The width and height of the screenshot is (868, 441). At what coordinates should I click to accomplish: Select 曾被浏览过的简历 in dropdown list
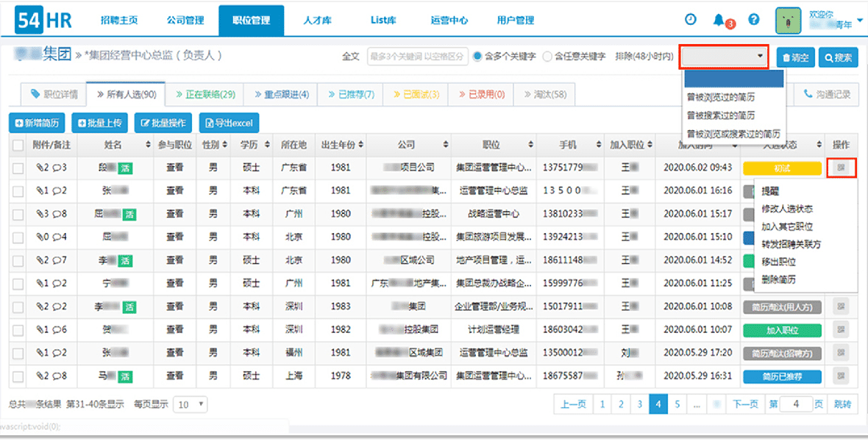pyautogui.click(x=720, y=97)
